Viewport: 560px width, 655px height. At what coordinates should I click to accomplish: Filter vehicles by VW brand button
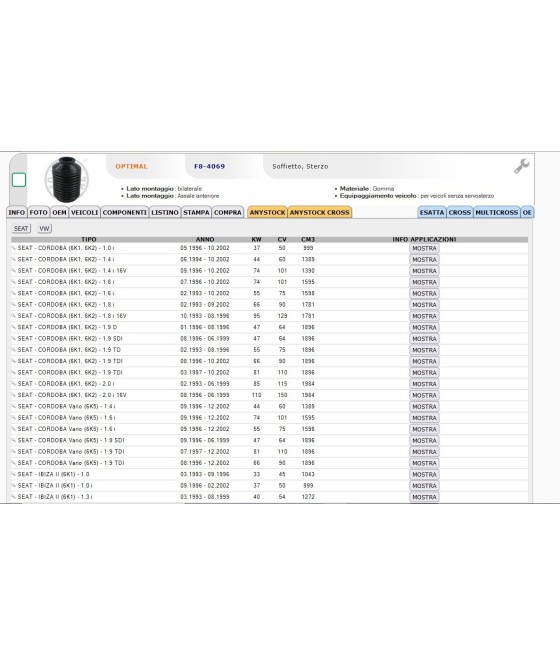click(x=44, y=228)
